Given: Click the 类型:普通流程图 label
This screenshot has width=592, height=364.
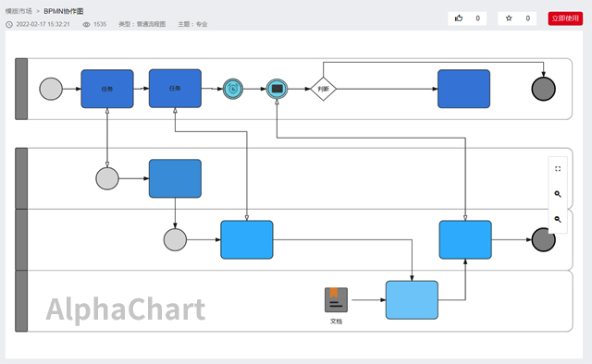Looking at the screenshot, I should pyautogui.click(x=142, y=24).
